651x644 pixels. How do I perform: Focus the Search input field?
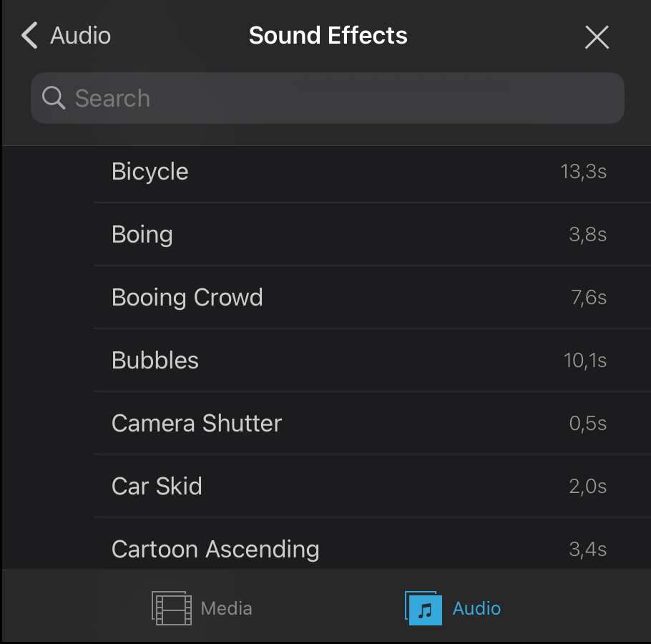(327, 98)
